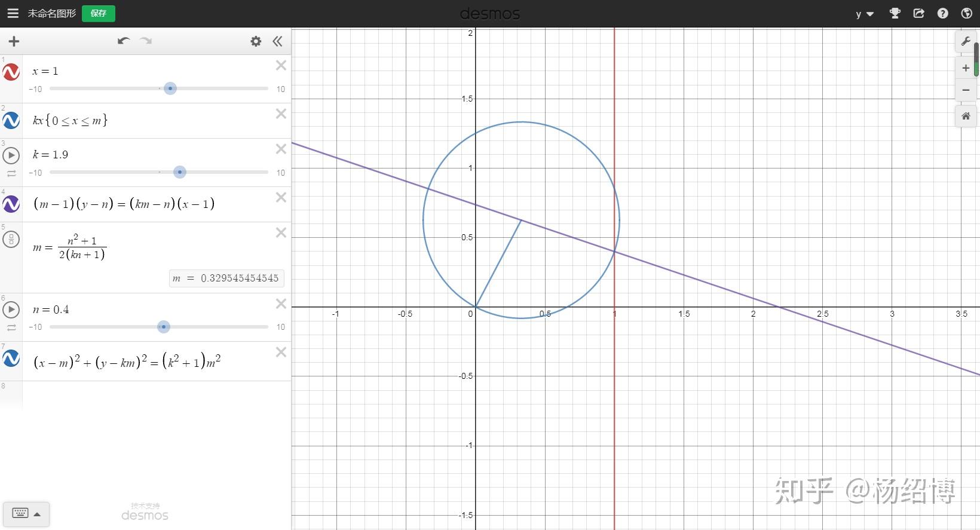Edit the n = 0.4 expression text
980x530 pixels.
tap(51, 310)
